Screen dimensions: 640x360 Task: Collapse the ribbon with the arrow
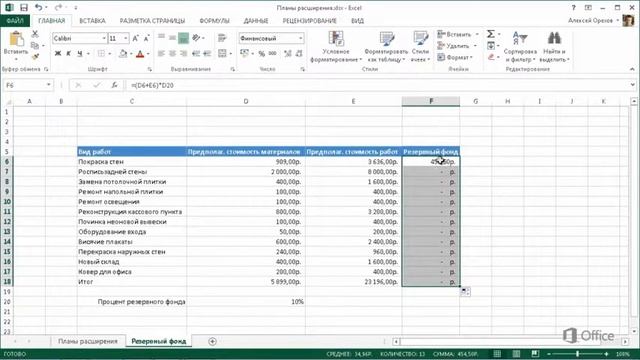(632, 69)
